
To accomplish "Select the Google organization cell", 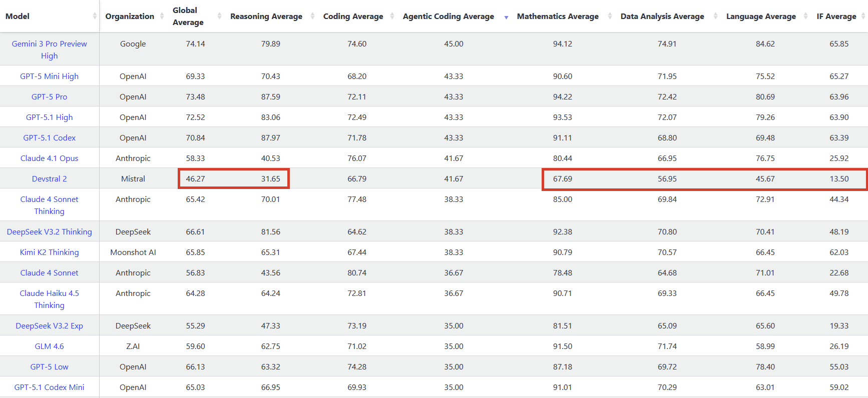I will [133, 43].
